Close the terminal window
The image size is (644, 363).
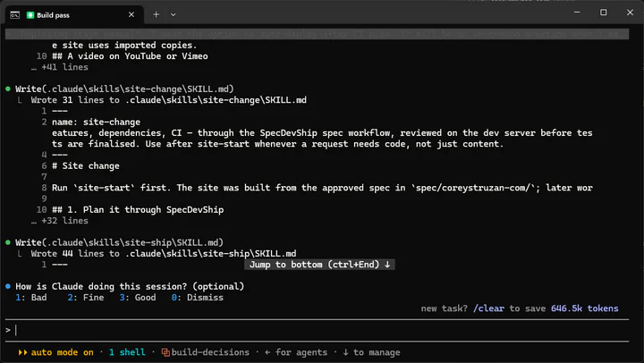(630, 13)
